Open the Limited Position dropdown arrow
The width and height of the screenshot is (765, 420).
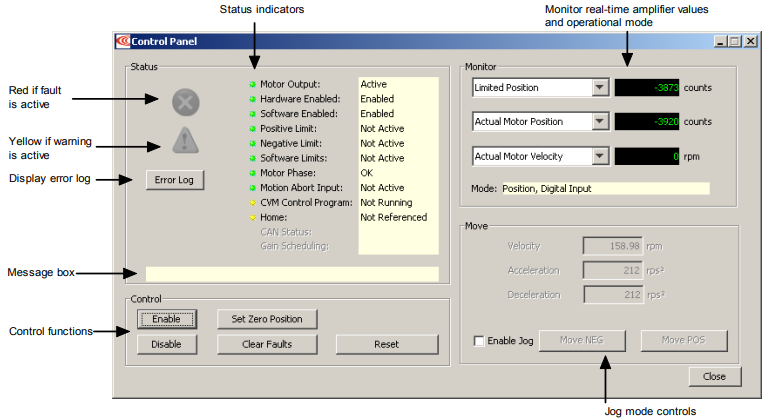pos(600,88)
